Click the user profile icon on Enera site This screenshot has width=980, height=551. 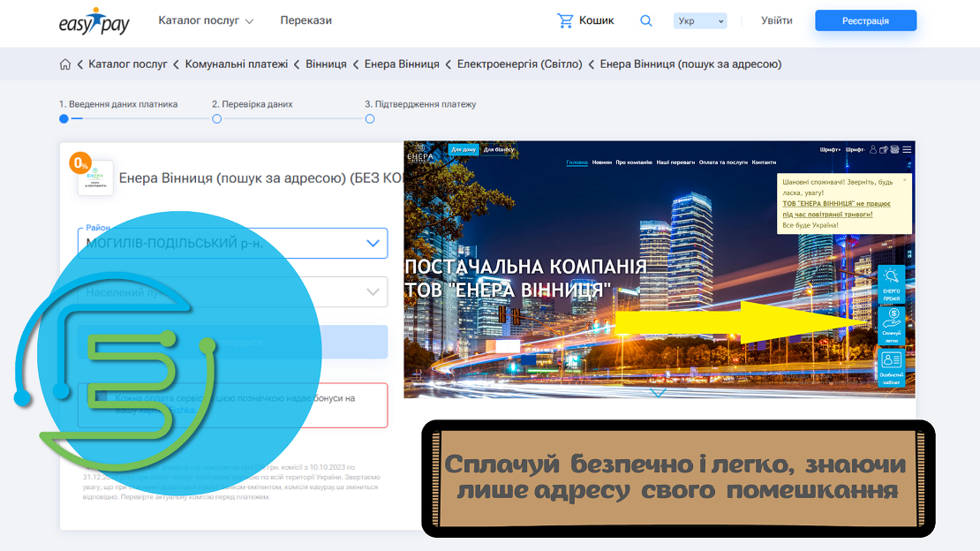[x=873, y=149]
